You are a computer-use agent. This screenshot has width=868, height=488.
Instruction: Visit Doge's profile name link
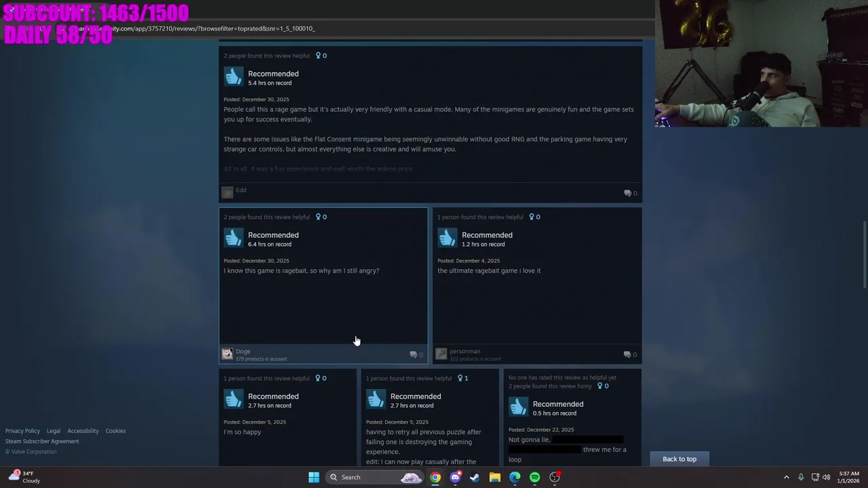pyautogui.click(x=243, y=351)
